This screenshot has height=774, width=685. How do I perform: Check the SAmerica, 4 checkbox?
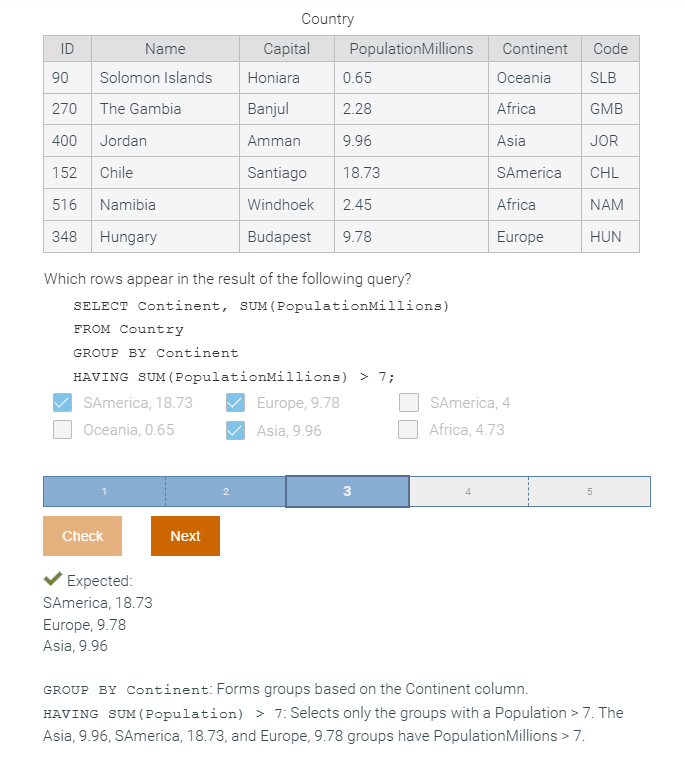(409, 403)
